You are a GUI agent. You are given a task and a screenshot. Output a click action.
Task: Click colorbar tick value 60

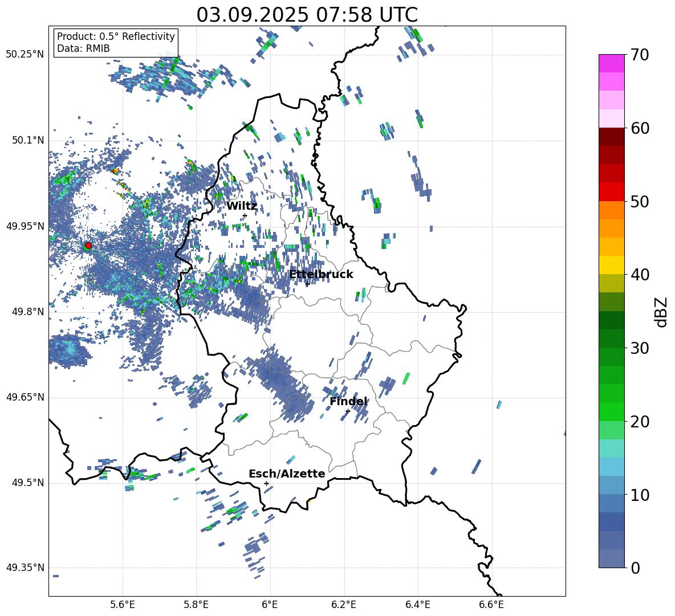tap(640, 128)
